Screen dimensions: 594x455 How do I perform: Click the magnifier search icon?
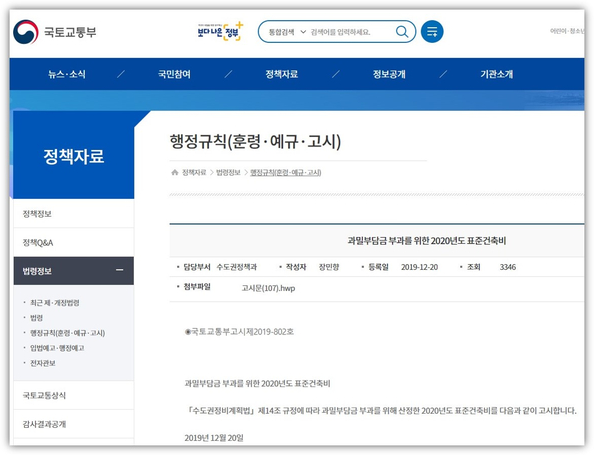tap(402, 31)
